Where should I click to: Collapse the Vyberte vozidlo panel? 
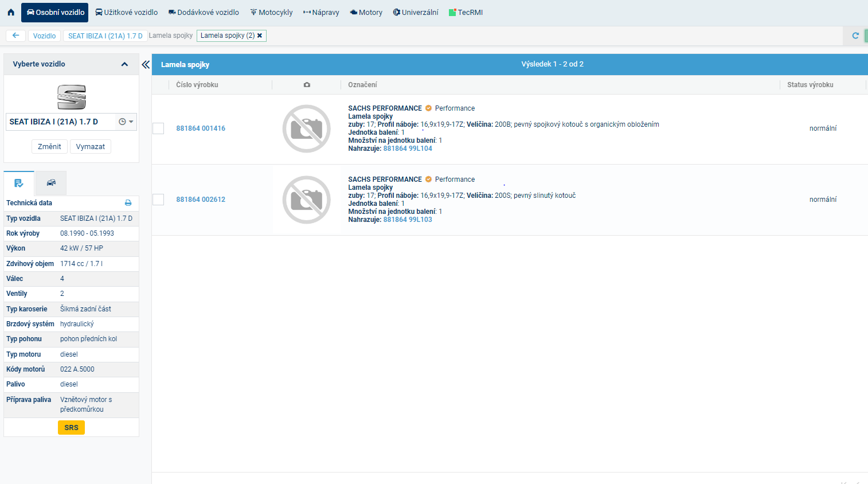coord(124,64)
